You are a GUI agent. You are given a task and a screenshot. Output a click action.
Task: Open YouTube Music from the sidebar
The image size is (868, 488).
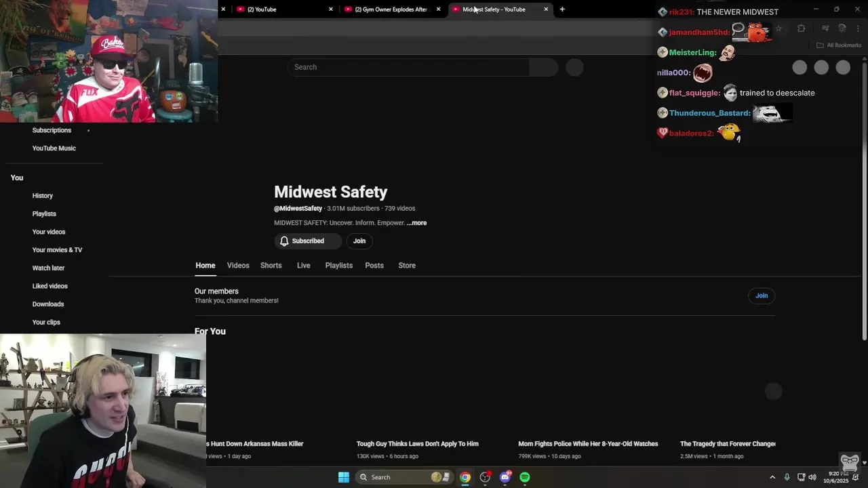pos(54,148)
